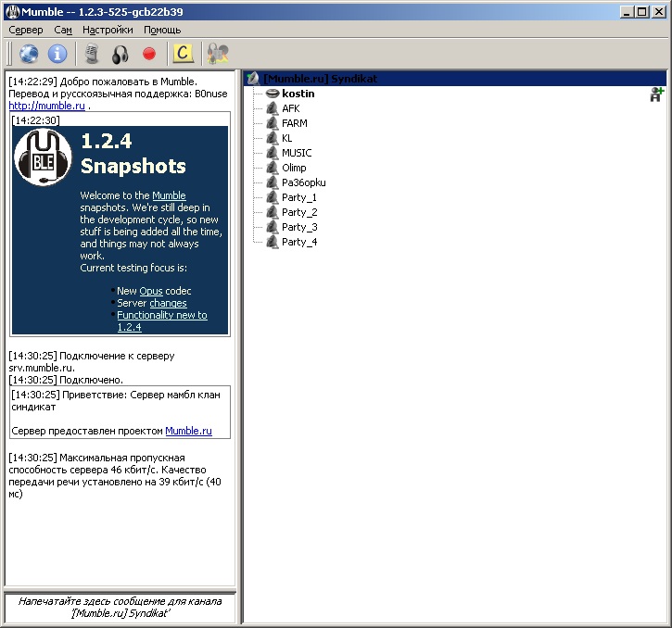Select user kostin in the channel tree

point(298,94)
